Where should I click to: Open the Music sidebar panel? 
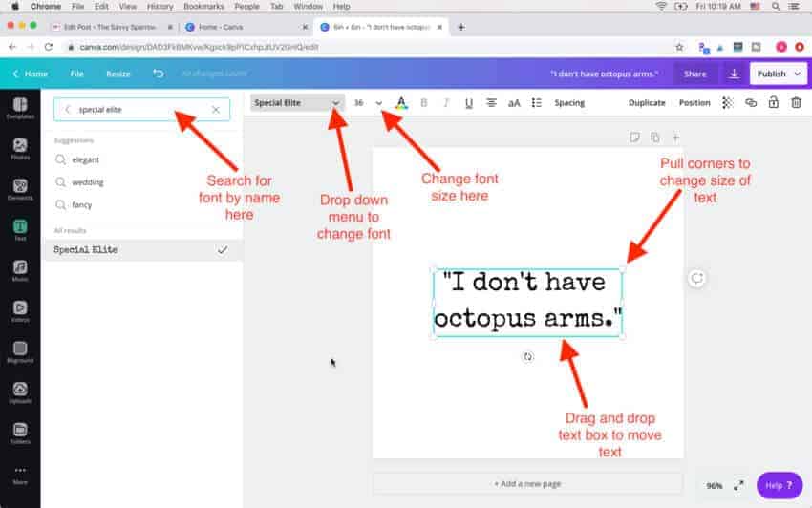pos(20,271)
